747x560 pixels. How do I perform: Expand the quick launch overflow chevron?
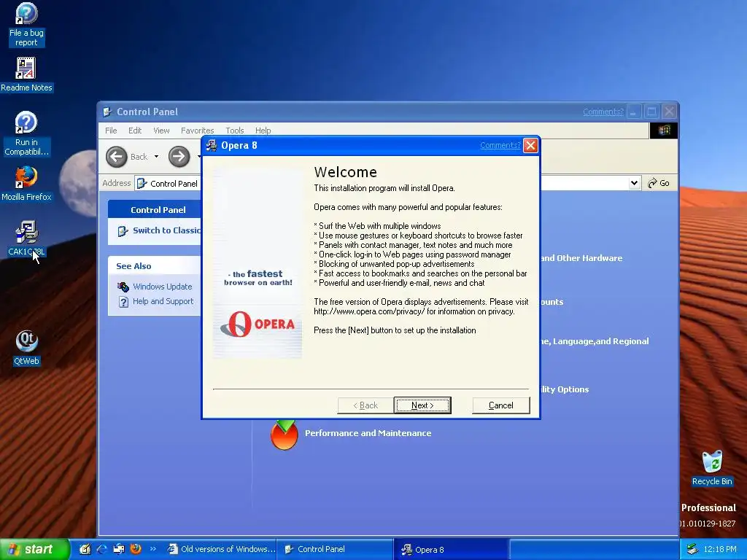(153, 548)
